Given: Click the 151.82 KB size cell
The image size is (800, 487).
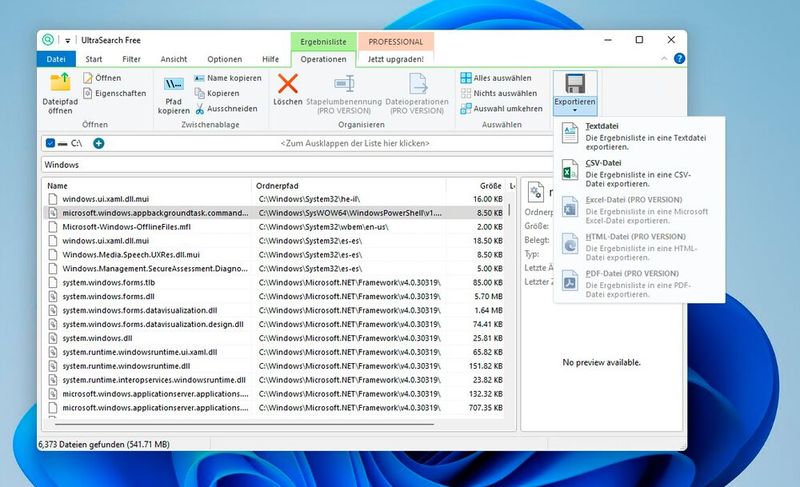Looking at the screenshot, I should (486, 366).
